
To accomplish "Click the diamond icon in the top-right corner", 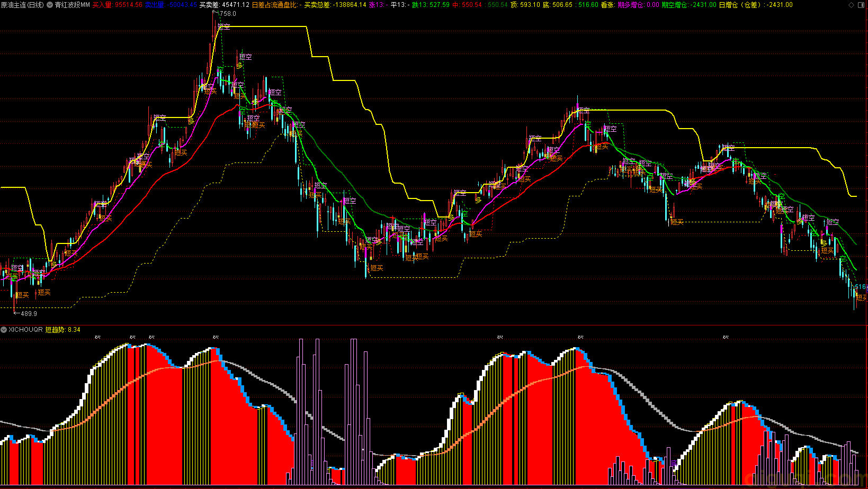I will [852, 5].
